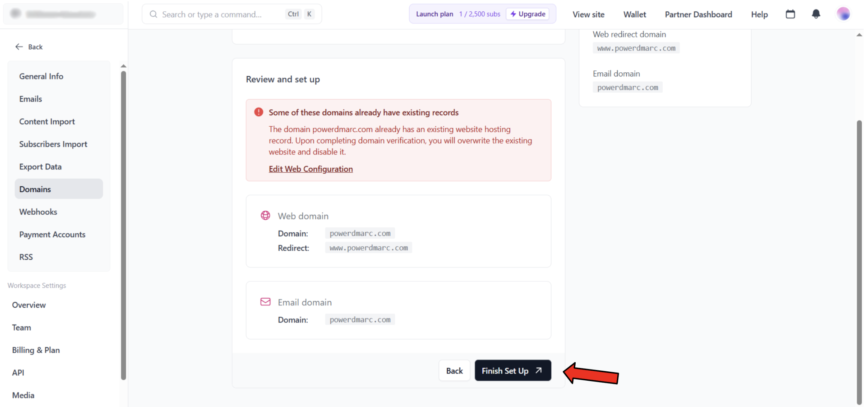Open the notifications bell
868x407 pixels.
(x=816, y=14)
